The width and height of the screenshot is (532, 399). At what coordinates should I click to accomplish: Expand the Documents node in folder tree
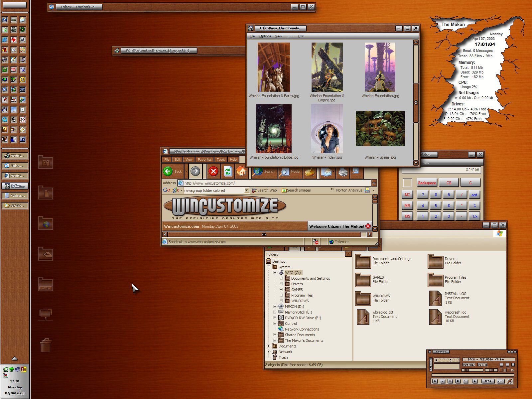coord(268,346)
